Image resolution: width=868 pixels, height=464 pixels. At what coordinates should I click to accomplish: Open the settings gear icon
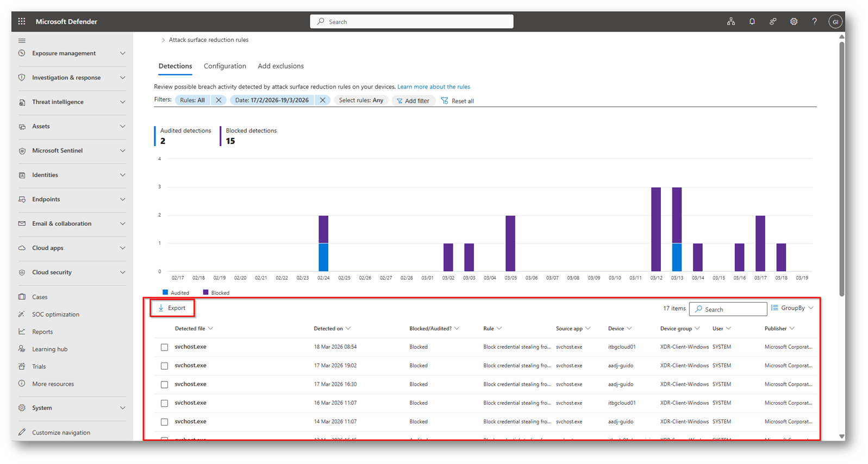click(x=794, y=22)
